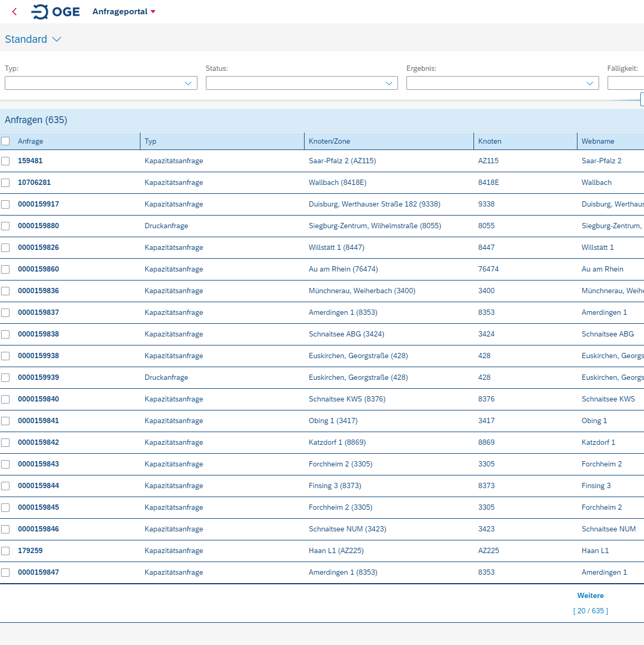Click Knoten value AZ225
This screenshot has height=645, width=644.
pyautogui.click(x=489, y=550)
